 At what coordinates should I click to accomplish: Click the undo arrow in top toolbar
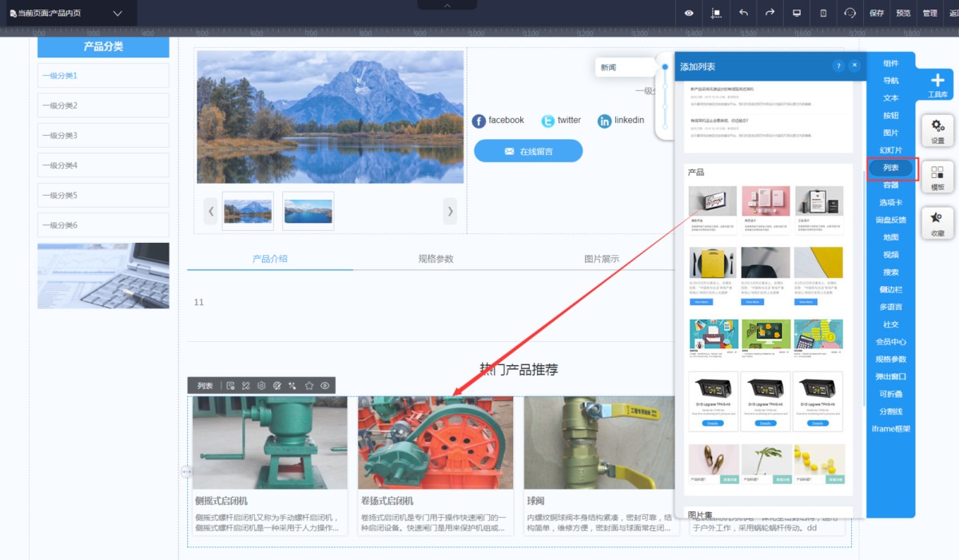[743, 13]
